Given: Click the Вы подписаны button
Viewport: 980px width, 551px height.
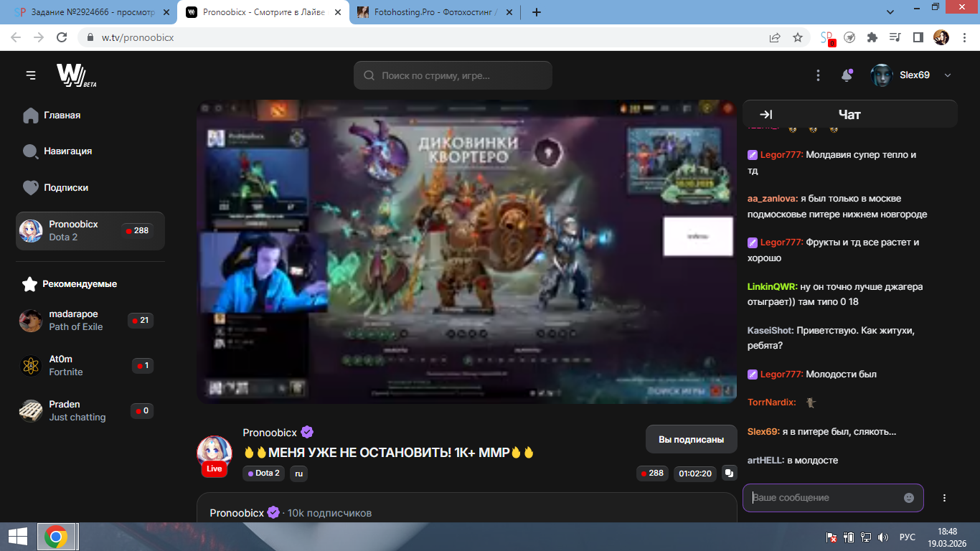Looking at the screenshot, I should coord(692,440).
